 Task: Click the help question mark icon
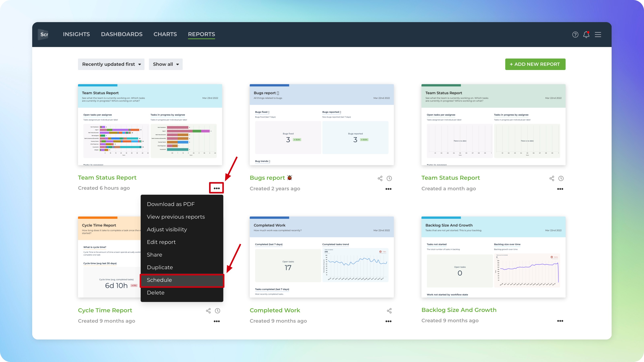tap(575, 34)
